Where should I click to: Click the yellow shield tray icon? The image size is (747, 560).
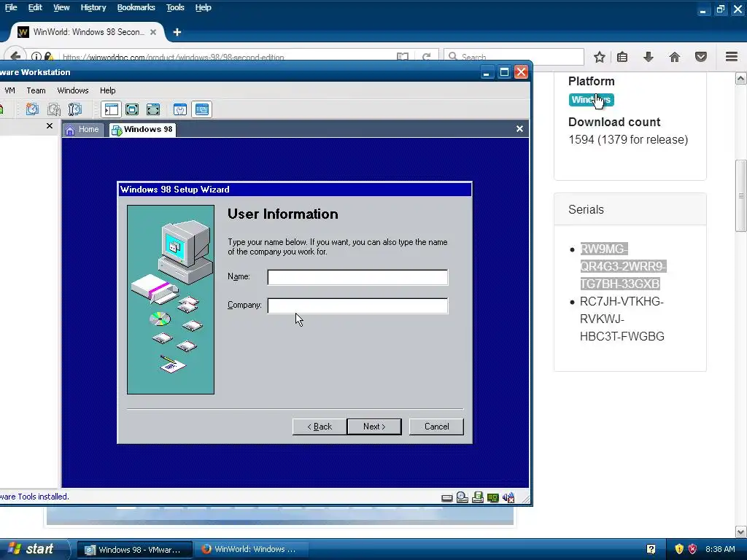pos(679,549)
